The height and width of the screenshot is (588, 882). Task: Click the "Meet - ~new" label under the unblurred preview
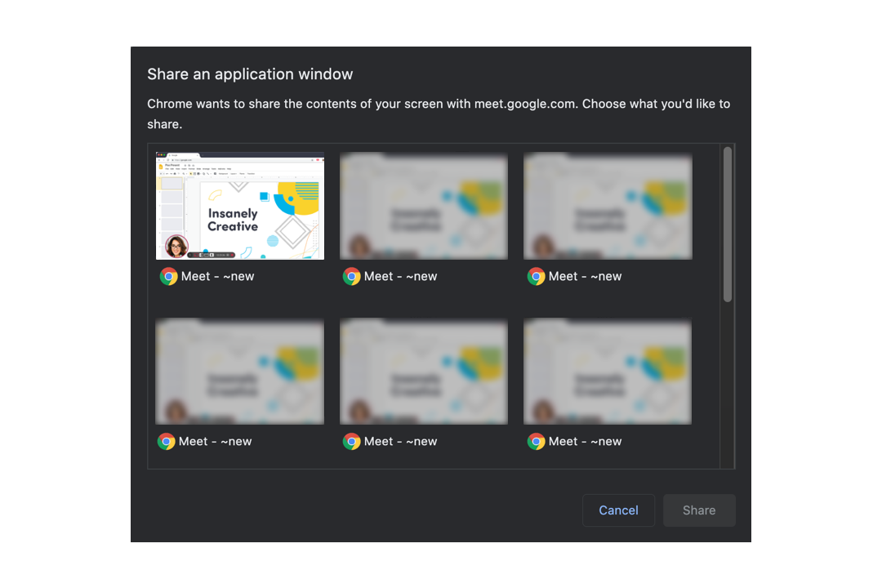pos(217,276)
